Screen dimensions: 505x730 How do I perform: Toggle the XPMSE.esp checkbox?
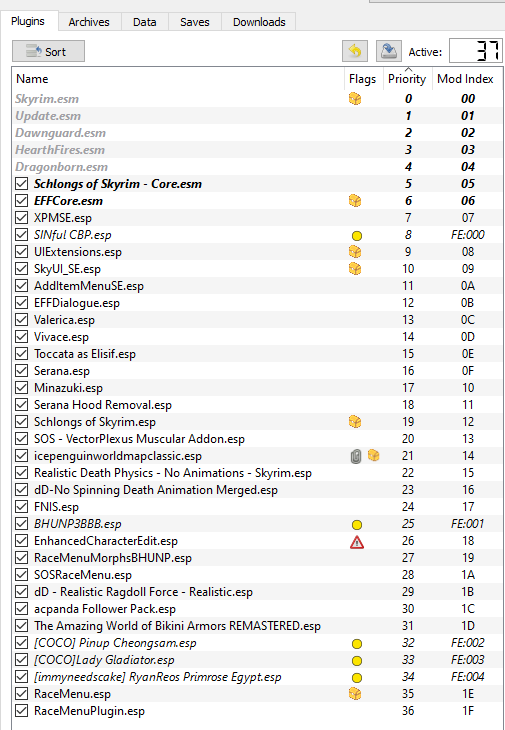click(x=21, y=218)
